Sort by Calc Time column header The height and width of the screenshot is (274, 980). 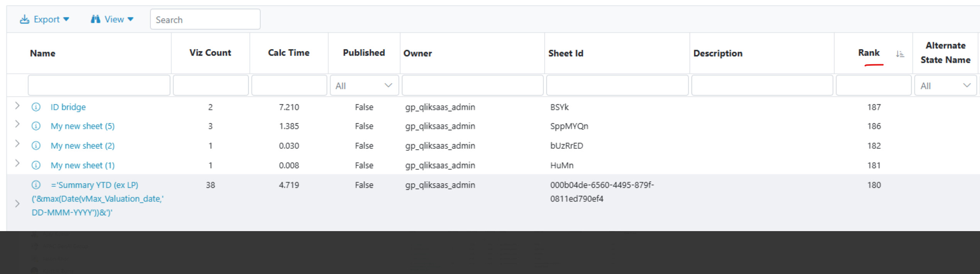(x=288, y=53)
